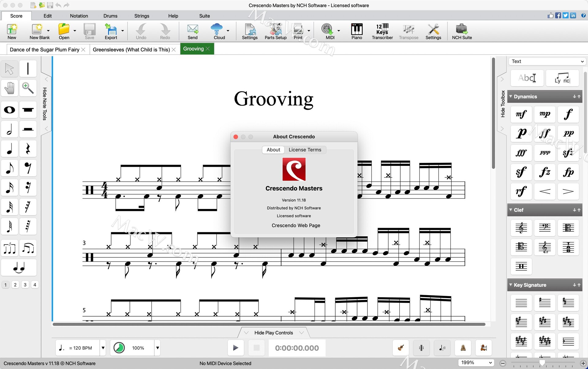Select the whole note tool
588x369 pixels.
coord(9,110)
